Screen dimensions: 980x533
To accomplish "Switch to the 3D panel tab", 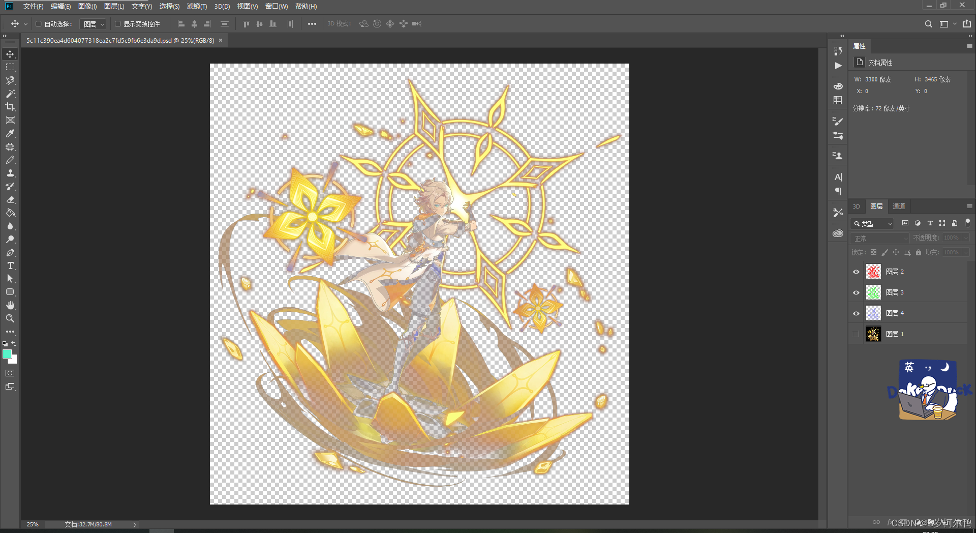I will [x=856, y=206].
